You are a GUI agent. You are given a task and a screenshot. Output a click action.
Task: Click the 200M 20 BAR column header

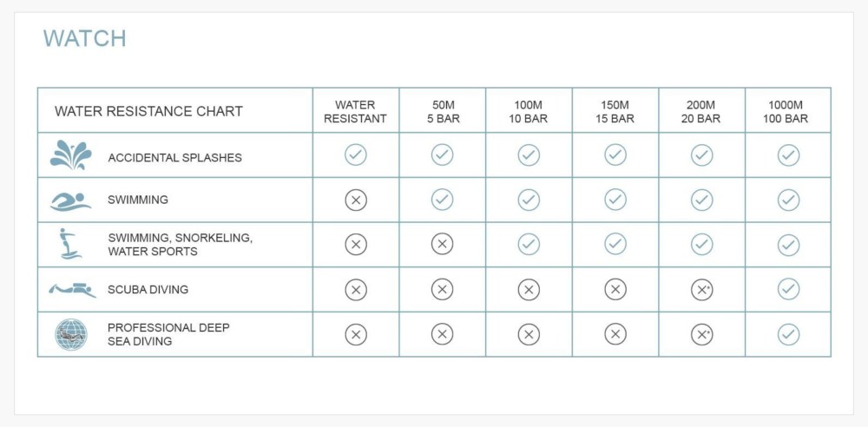(x=701, y=111)
